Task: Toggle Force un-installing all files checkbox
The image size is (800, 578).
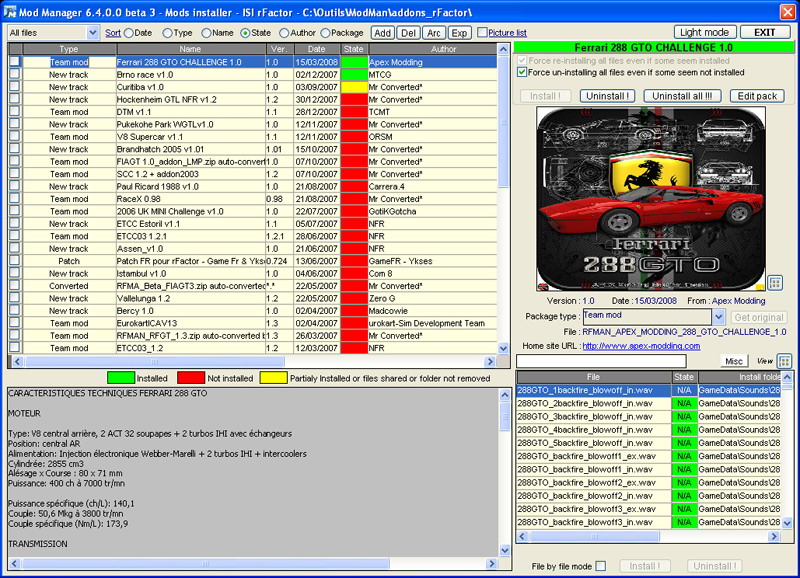Action: [521, 73]
